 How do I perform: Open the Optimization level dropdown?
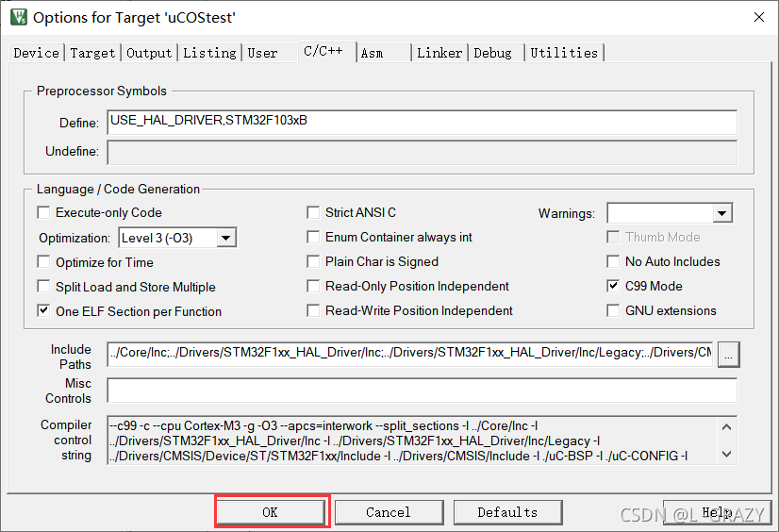(226, 238)
